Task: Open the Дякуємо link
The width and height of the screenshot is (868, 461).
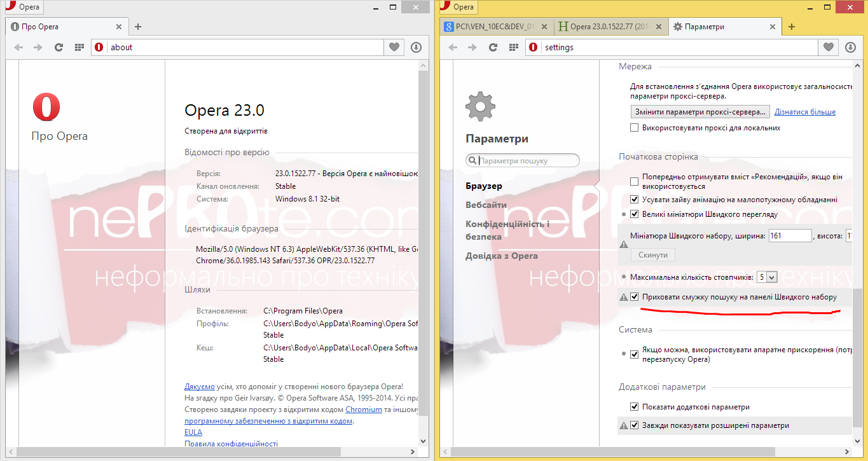Action: click(200, 387)
